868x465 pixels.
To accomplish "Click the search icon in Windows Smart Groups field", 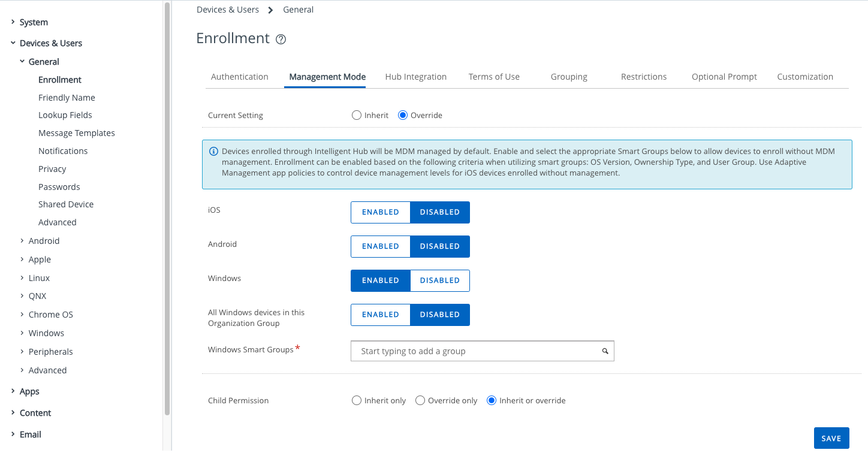I will (605, 351).
